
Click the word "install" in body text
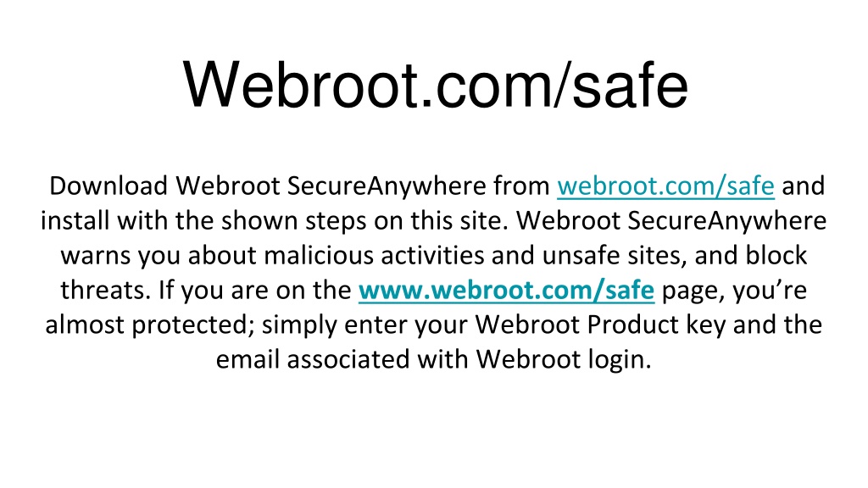[x=75, y=221]
